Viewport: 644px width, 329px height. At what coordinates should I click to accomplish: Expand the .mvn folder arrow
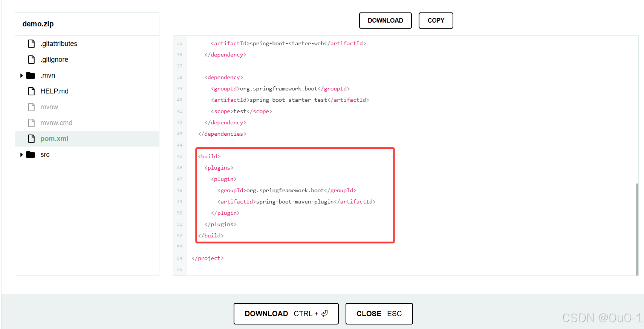coord(21,76)
